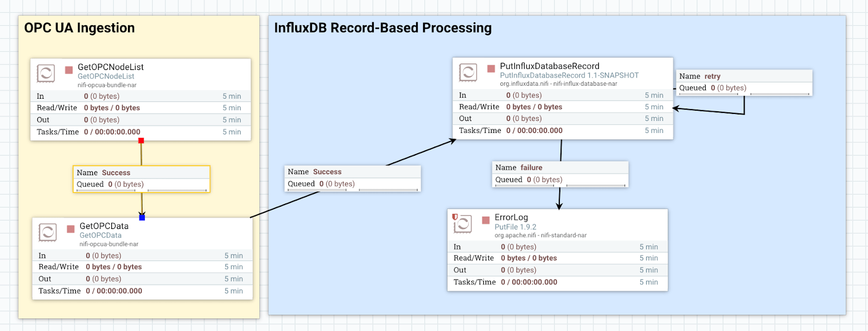Click the red stopped status square on GetOPCNodeList
Image resolution: width=868 pixels, height=331 pixels.
(x=69, y=70)
